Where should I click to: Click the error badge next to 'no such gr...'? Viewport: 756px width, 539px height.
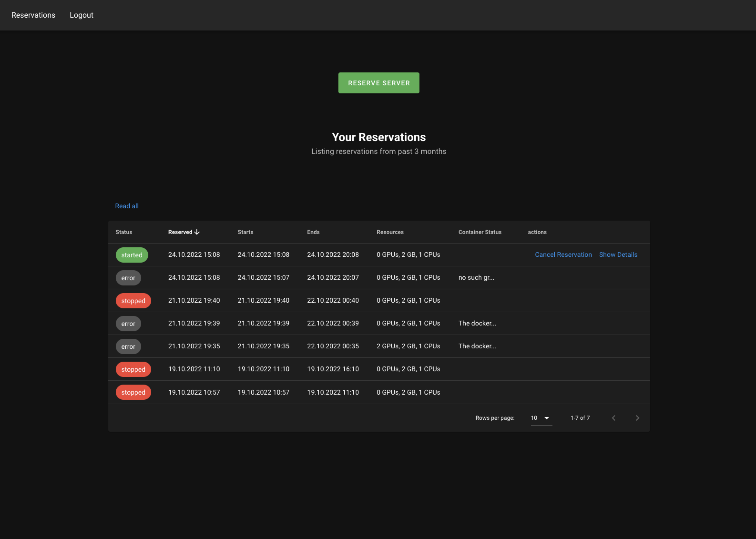(128, 277)
